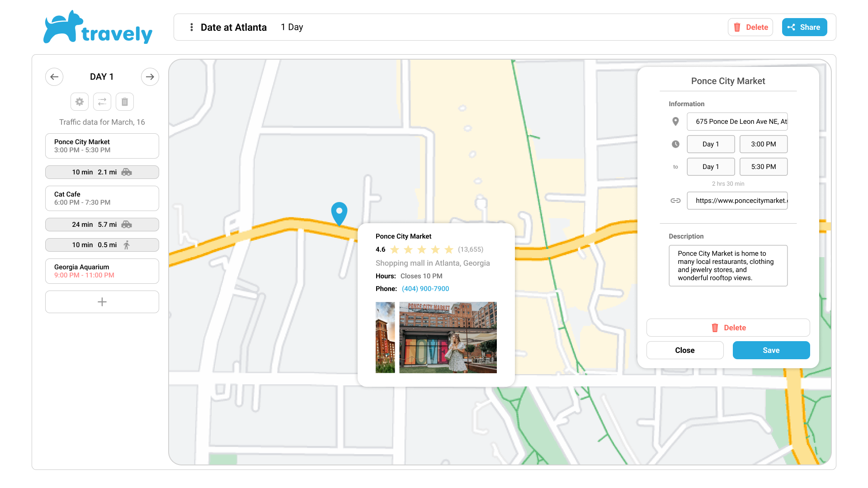The height and width of the screenshot is (488, 868).
Task: Click the location pin icon beside the address field
Action: tap(675, 122)
